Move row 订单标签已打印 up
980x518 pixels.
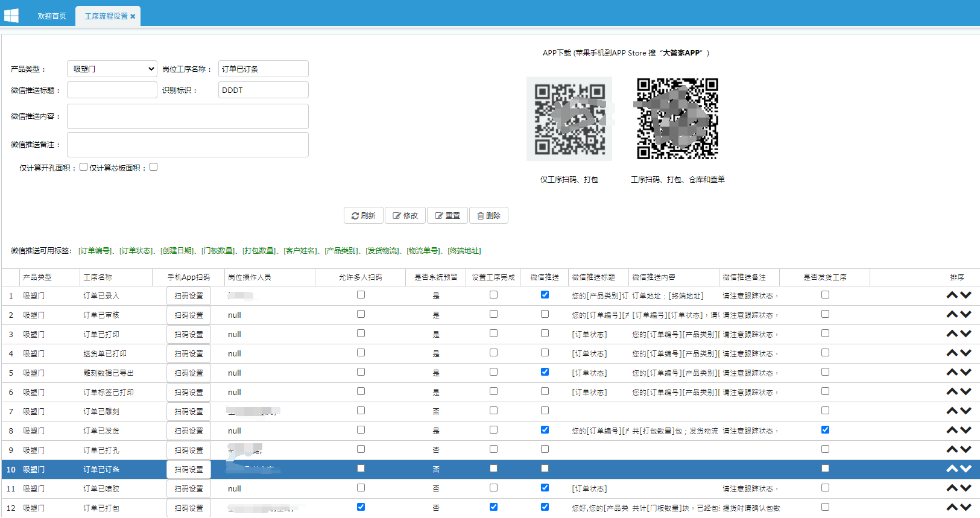(952, 392)
